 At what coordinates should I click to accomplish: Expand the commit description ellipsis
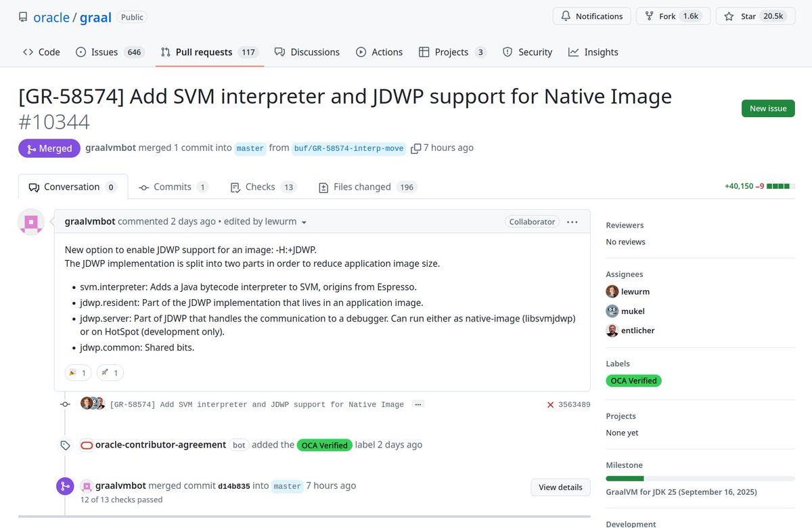(x=418, y=404)
